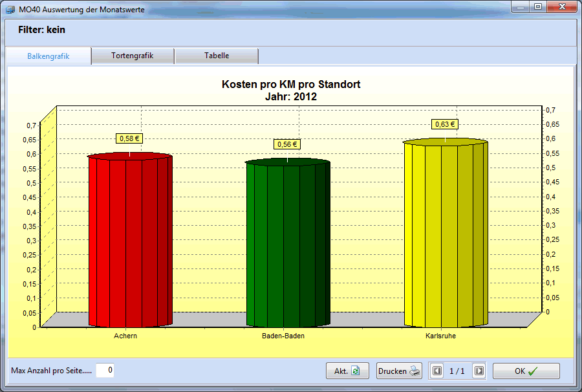
Task: Open the Tortengrafik tab
Action: tap(133, 56)
